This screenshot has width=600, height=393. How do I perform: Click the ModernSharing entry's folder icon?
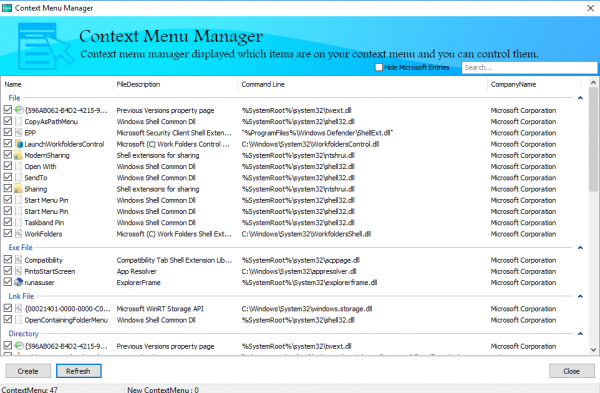tap(18, 155)
